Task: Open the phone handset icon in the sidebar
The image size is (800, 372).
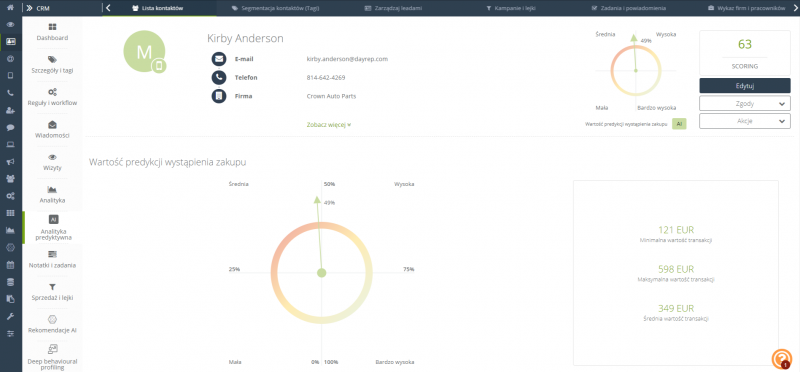Action: 11,93
